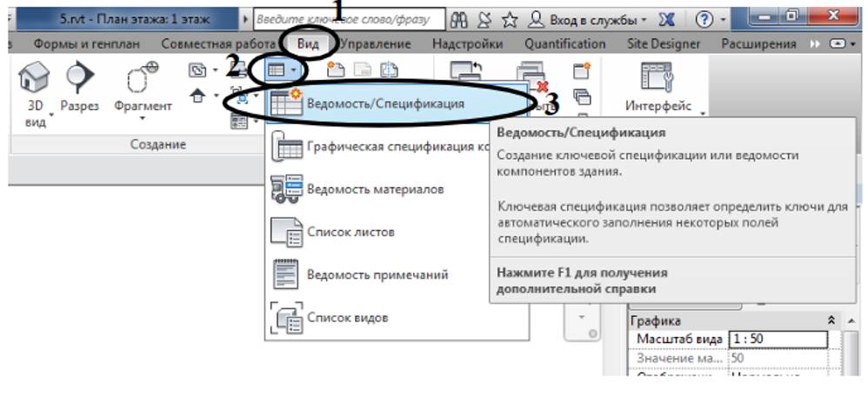Choose Список видов menu item
The image size is (868, 417).
(x=397, y=318)
